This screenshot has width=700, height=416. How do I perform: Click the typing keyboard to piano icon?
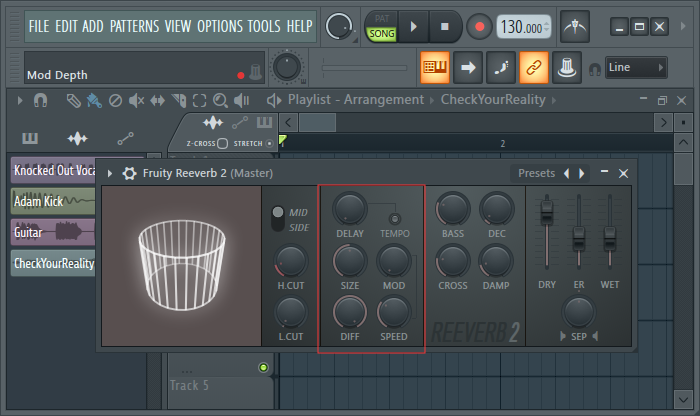tap(434, 68)
